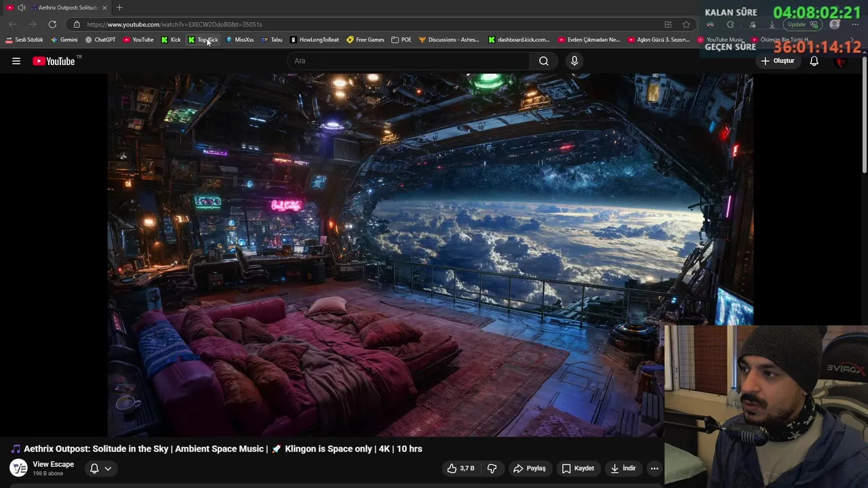Open Aşkın Gücü 3. Sezon bookmark

(x=659, y=40)
